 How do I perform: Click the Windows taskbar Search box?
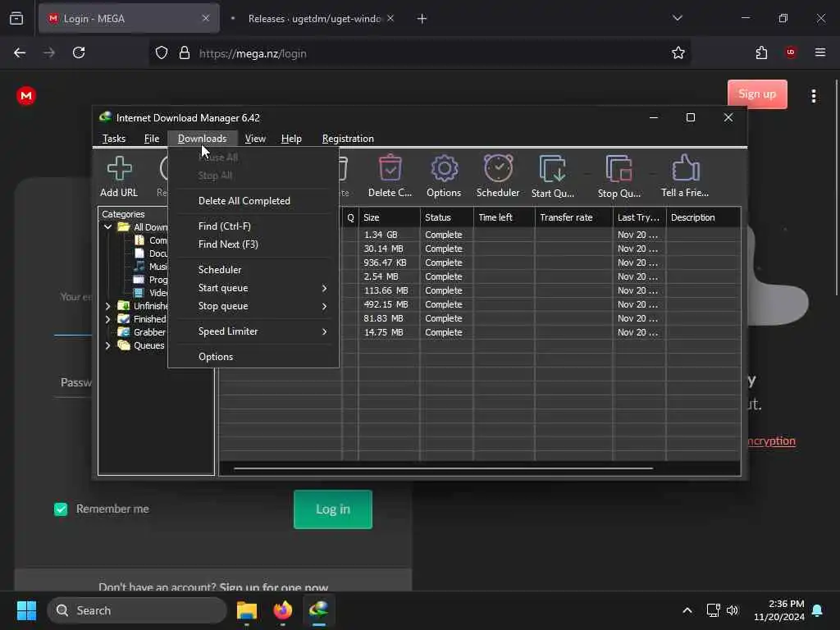(x=137, y=610)
